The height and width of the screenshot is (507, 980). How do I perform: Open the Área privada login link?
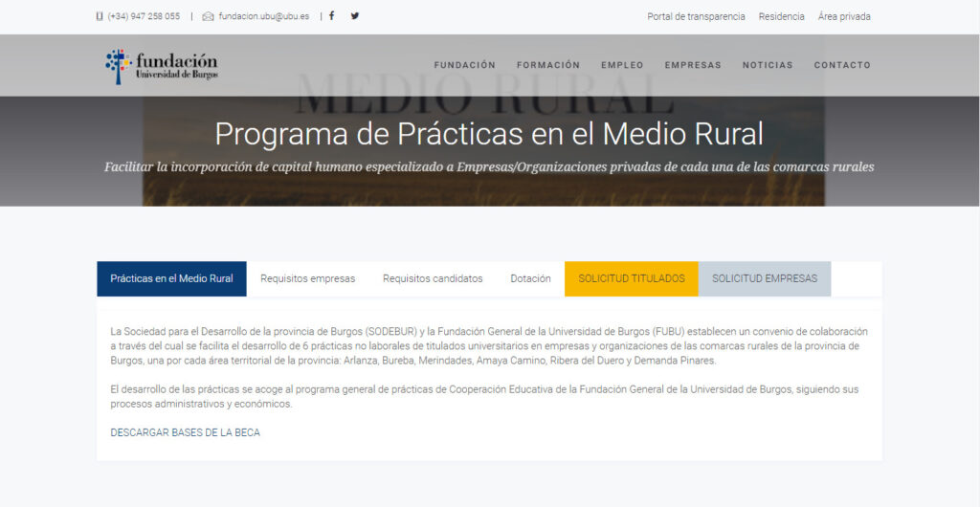click(x=844, y=16)
